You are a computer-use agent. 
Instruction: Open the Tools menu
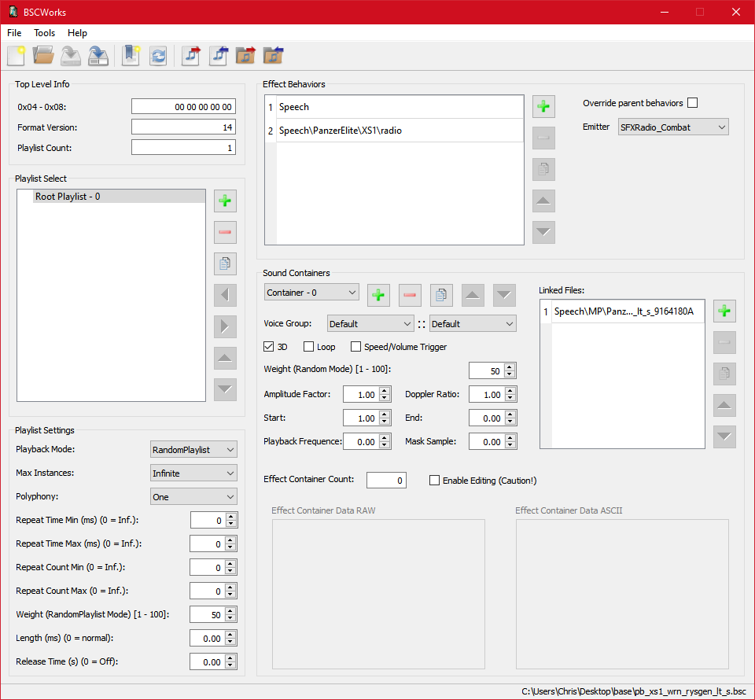point(44,33)
